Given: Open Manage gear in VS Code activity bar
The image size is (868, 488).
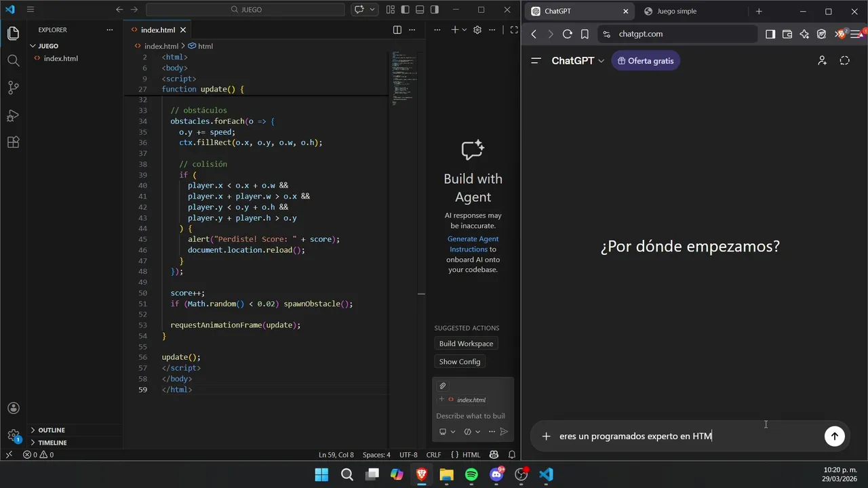Looking at the screenshot, I should coord(13,435).
